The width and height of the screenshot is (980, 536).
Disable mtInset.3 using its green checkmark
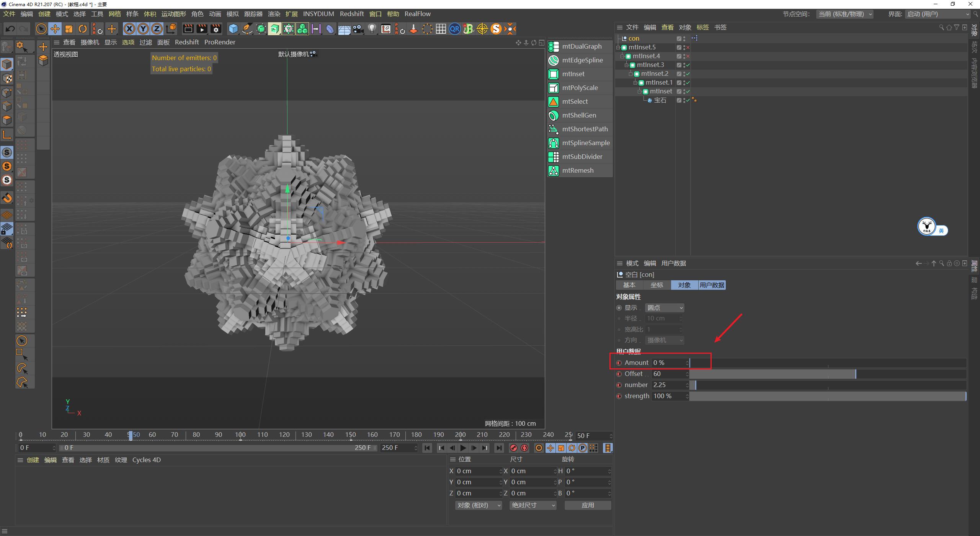[x=688, y=65]
